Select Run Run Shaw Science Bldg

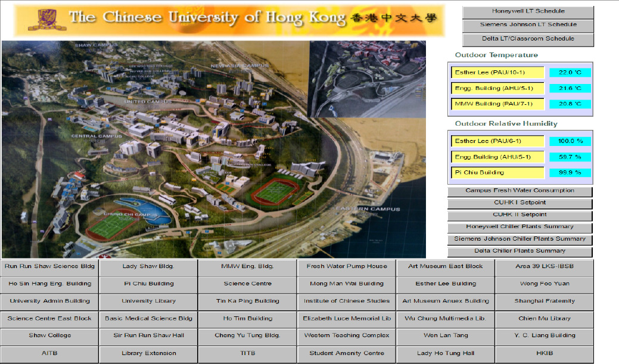(49, 267)
